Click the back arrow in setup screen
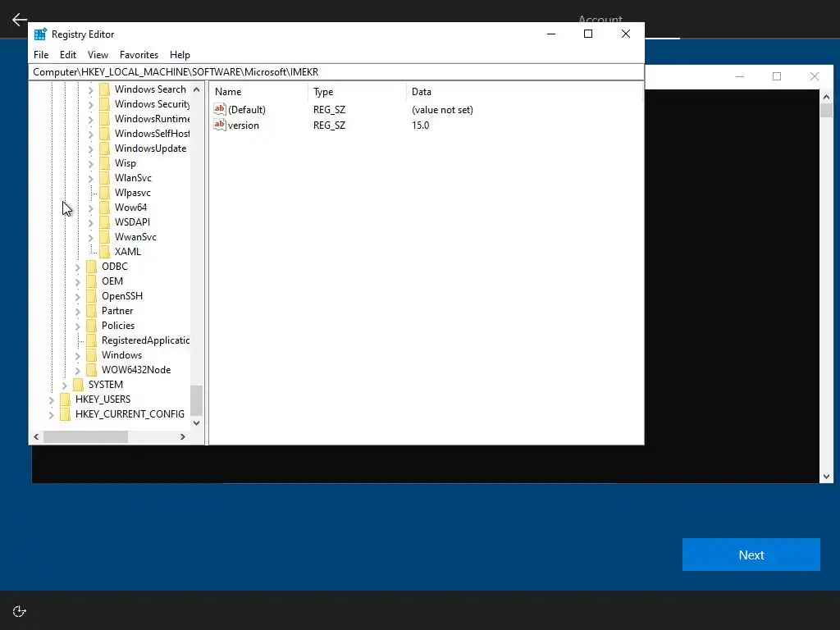 (20, 20)
